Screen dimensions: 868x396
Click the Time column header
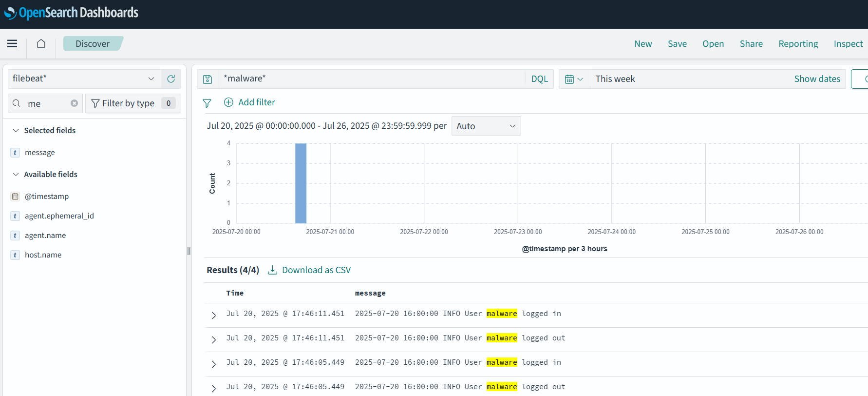click(x=235, y=293)
